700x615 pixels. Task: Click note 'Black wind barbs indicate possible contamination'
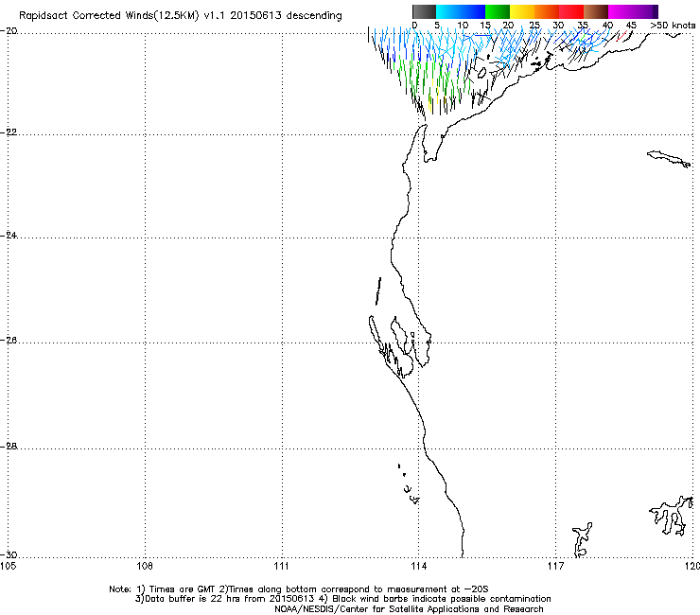[442, 599]
